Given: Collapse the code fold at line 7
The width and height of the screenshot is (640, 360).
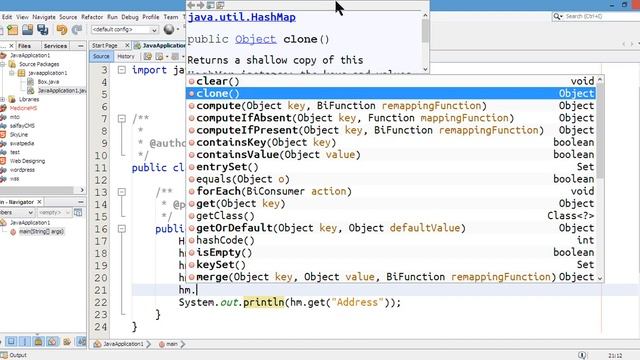Looking at the screenshot, I should [122, 118].
